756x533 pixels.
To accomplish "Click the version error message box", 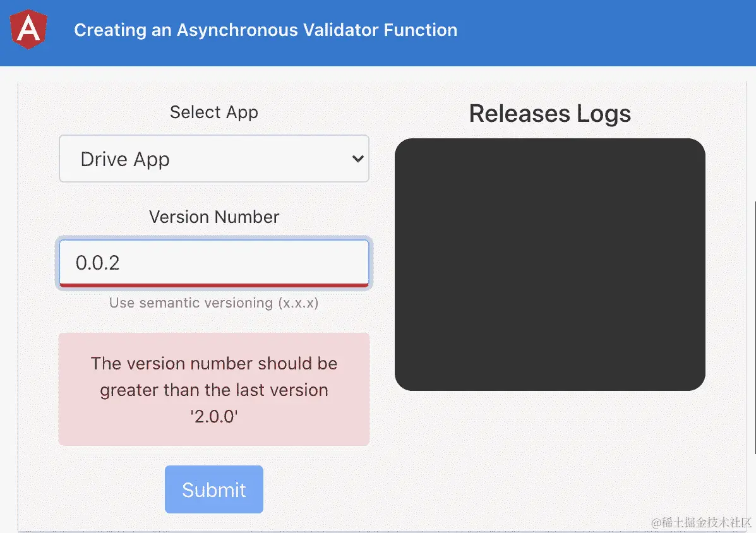I will pyautogui.click(x=214, y=389).
